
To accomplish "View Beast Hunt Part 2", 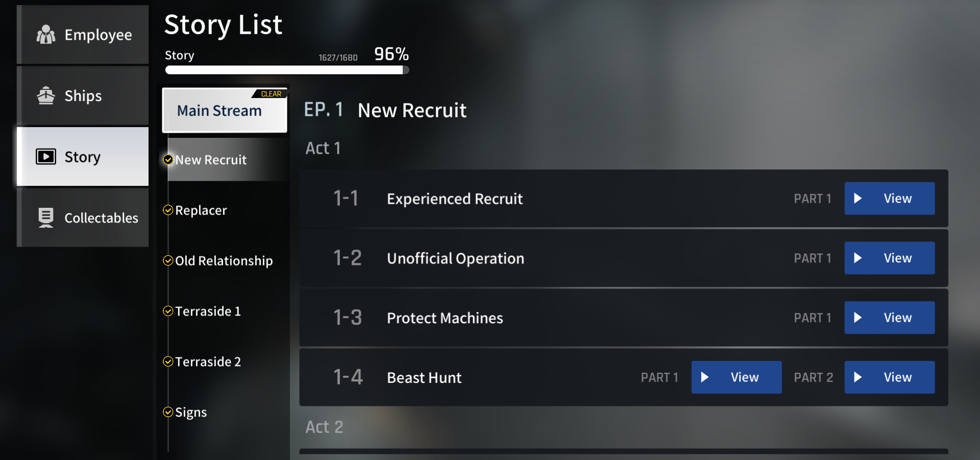I will pyautogui.click(x=889, y=377).
